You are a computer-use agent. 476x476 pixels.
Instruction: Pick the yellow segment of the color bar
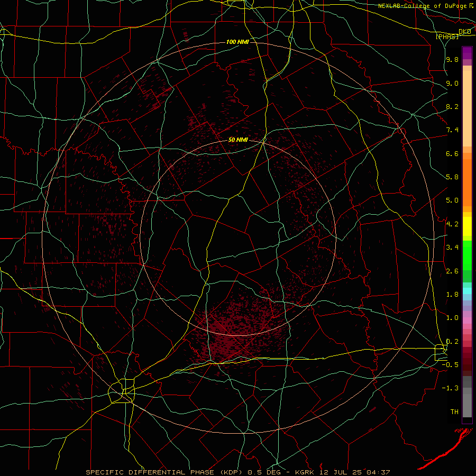point(467,226)
